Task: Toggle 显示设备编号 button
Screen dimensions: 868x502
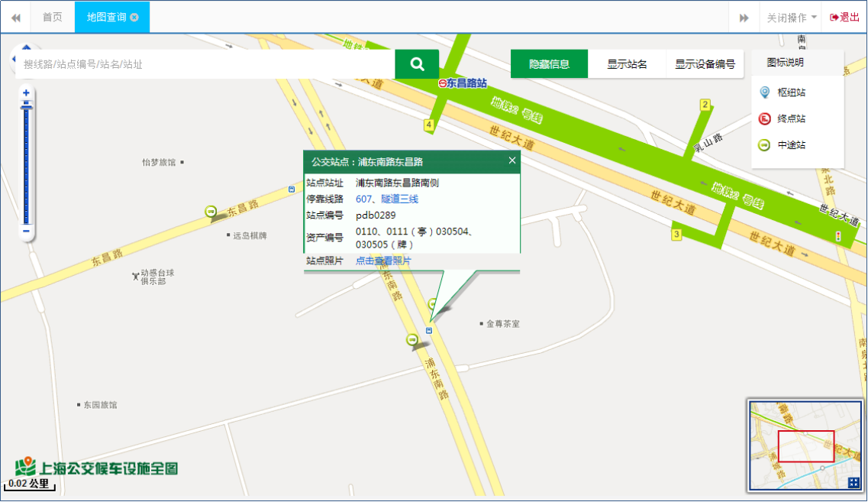Action: tap(705, 64)
